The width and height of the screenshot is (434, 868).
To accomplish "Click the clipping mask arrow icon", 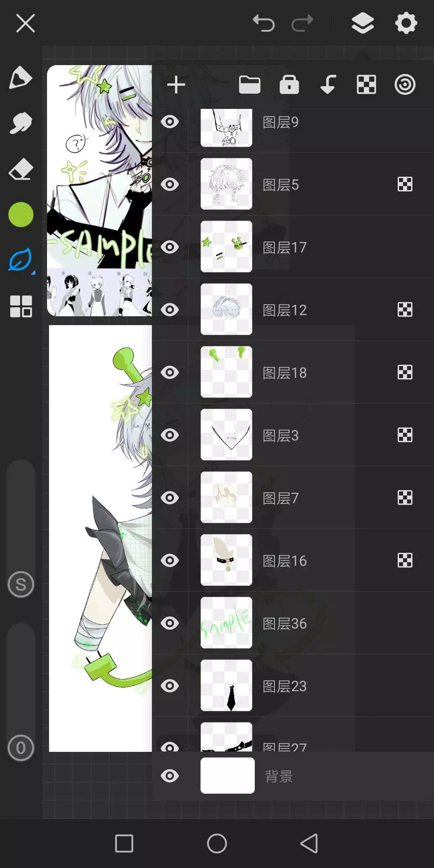I will [328, 85].
